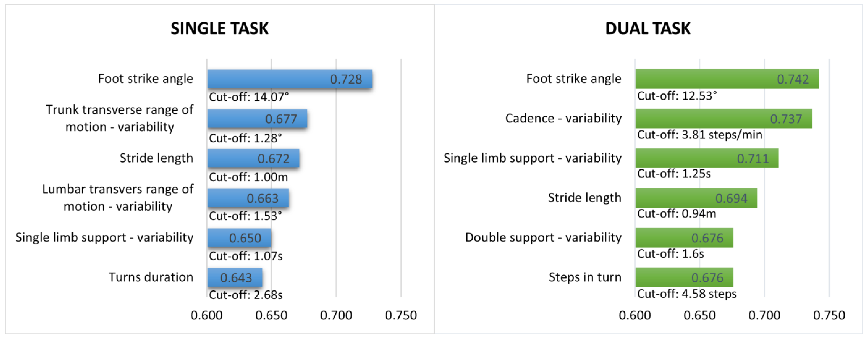The width and height of the screenshot is (868, 339).
Task: Select the blue 0.728 Foot strike angle bar
Action: 290,79
